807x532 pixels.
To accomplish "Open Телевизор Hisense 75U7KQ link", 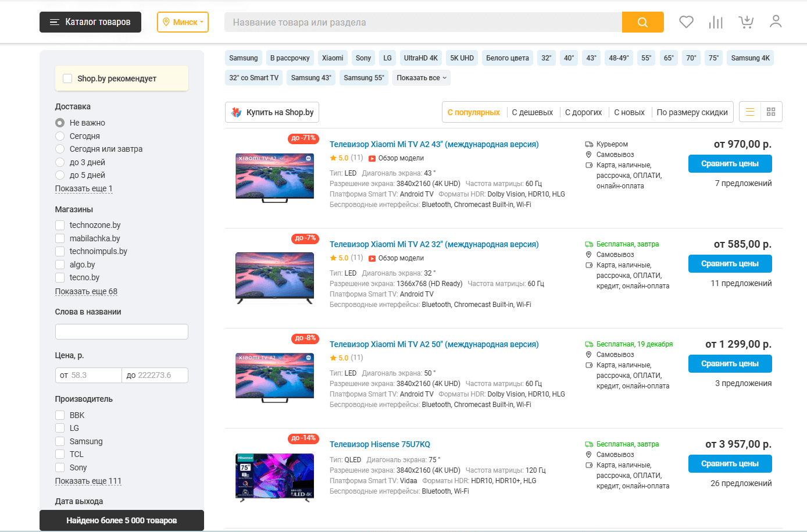I will tap(380, 444).
